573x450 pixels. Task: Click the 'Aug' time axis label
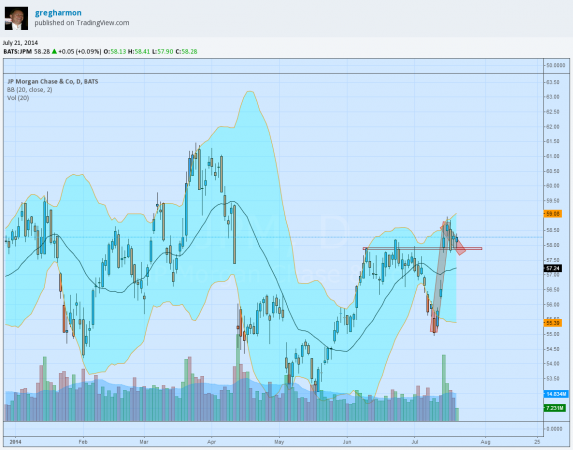485,442
